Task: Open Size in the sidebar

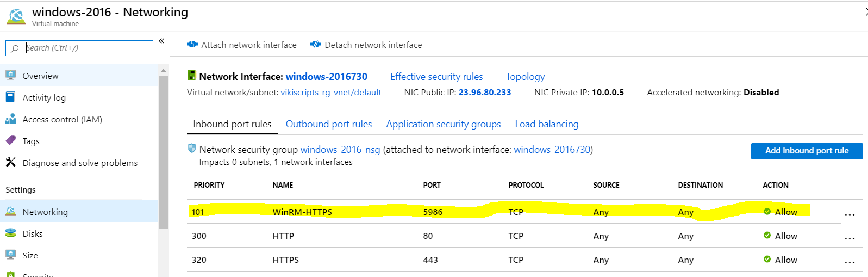Action: click(30, 255)
